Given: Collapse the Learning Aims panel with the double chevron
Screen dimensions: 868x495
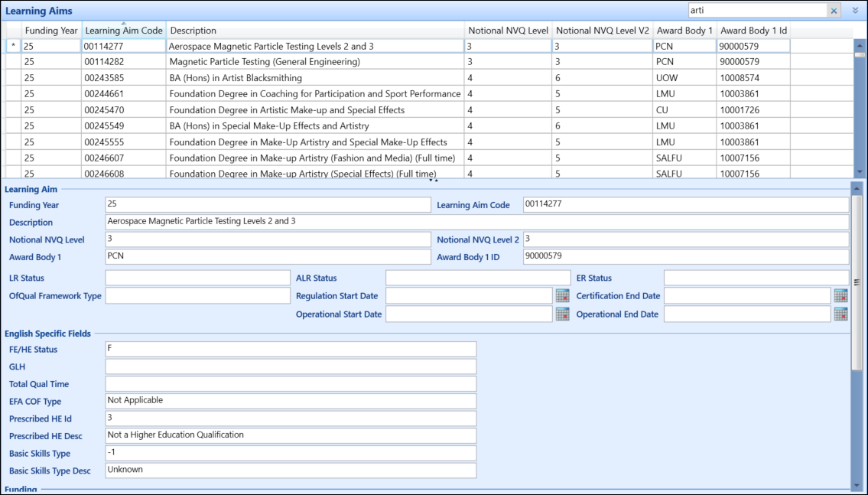Looking at the screenshot, I should pos(856,11).
